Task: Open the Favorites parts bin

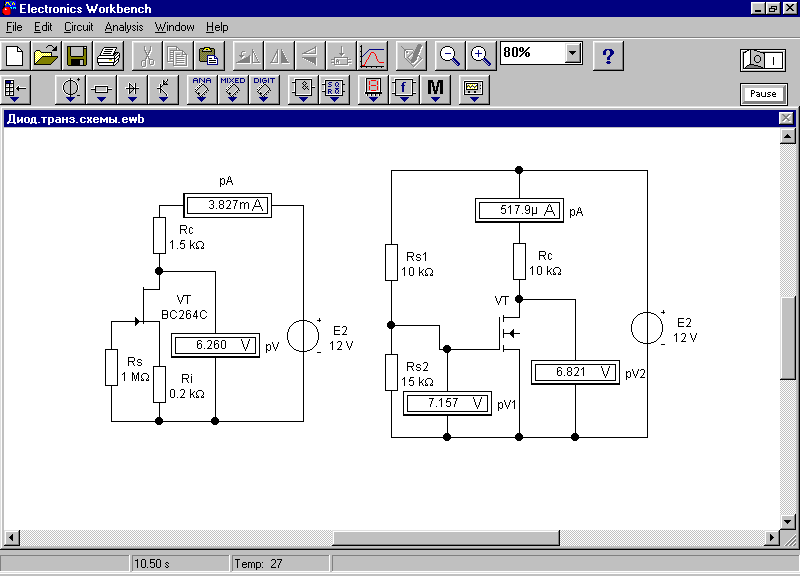Action: (x=16, y=90)
